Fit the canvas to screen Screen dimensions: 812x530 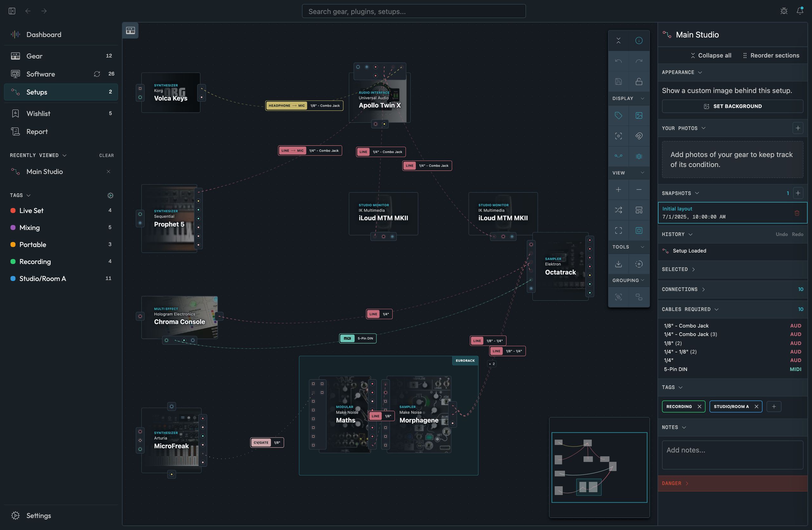click(x=618, y=231)
